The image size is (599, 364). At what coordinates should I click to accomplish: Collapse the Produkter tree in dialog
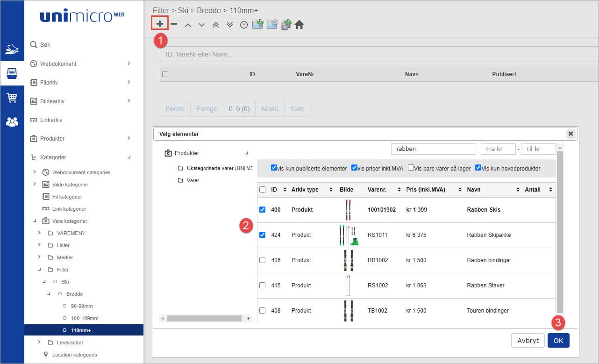[247, 153]
